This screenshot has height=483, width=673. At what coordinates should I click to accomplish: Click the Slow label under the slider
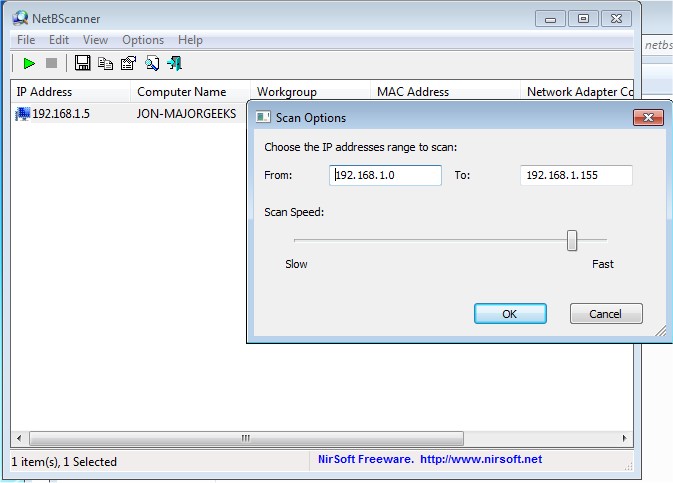[296, 264]
